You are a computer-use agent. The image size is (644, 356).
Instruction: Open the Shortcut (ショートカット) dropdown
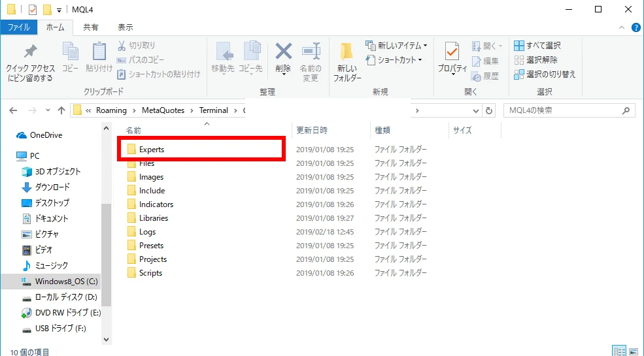pyautogui.click(x=394, y=60)
